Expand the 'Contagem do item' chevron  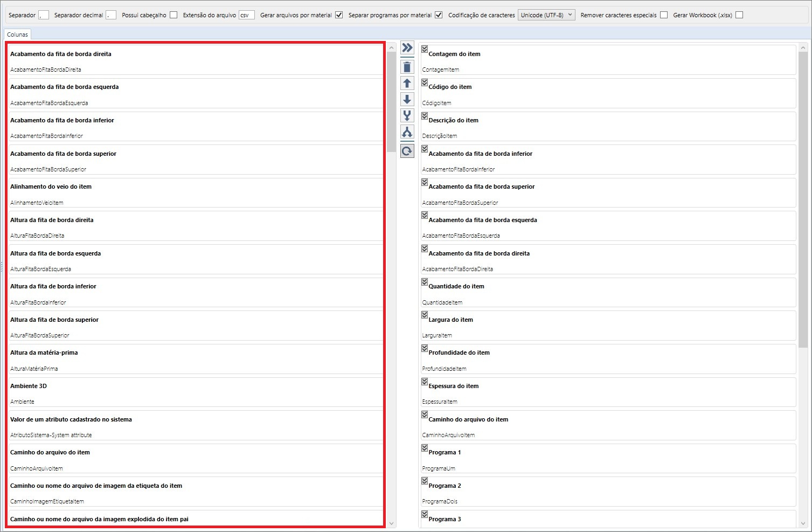pos(425,49)
